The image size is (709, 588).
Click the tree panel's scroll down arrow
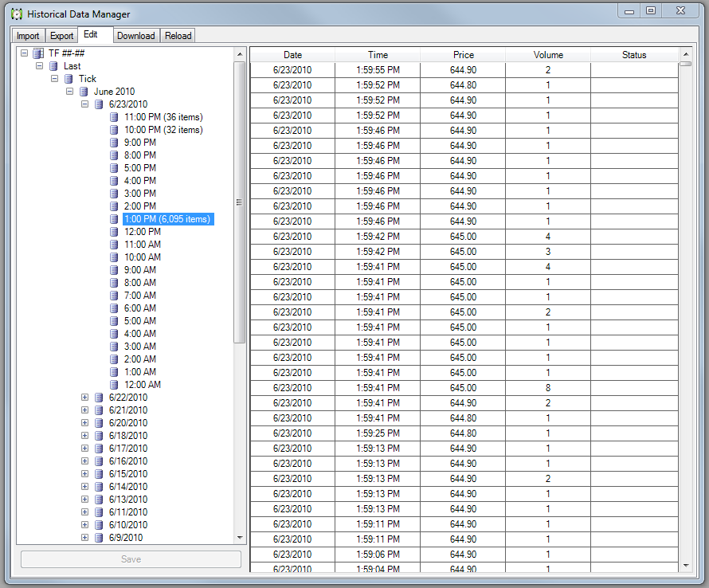point(240,538)
